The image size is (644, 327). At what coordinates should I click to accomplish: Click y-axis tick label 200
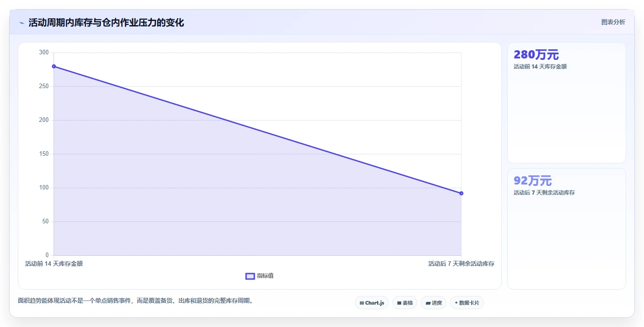pos(44,121)
